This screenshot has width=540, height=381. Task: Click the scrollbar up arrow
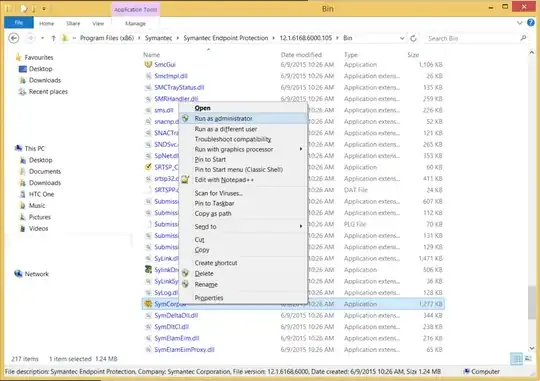click(532, 52)
